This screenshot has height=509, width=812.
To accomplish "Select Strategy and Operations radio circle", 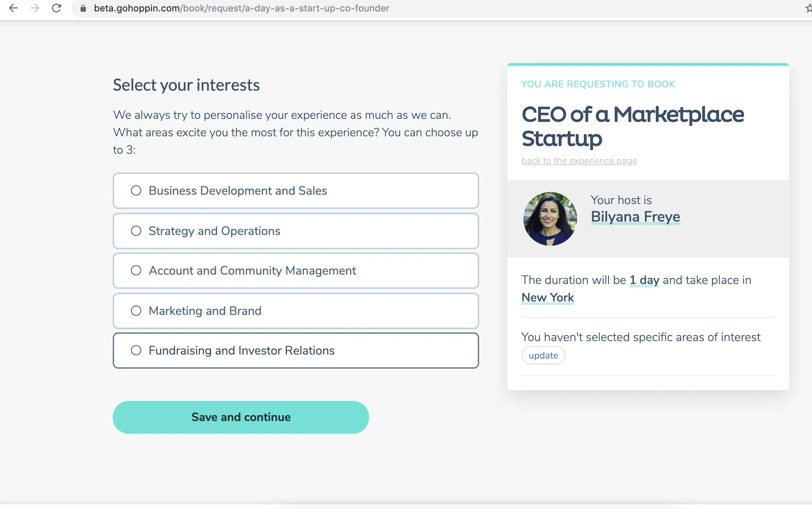I will point(136,231).
